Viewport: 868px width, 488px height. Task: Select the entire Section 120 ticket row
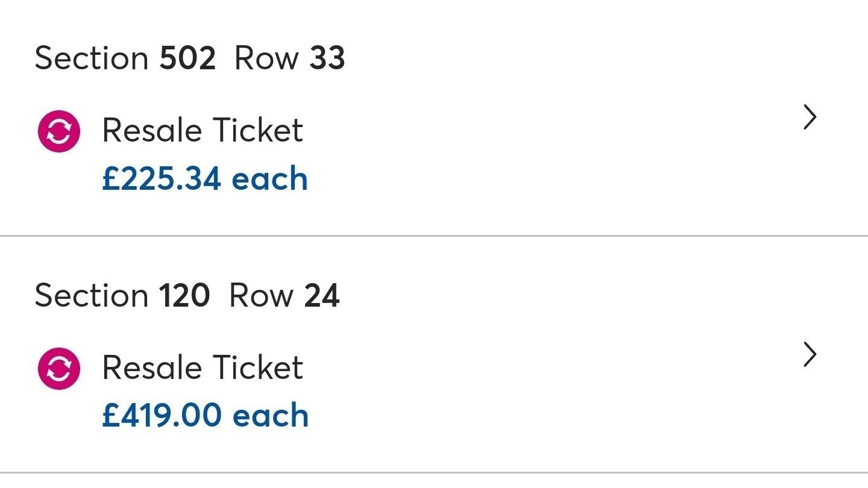point(422,355)
